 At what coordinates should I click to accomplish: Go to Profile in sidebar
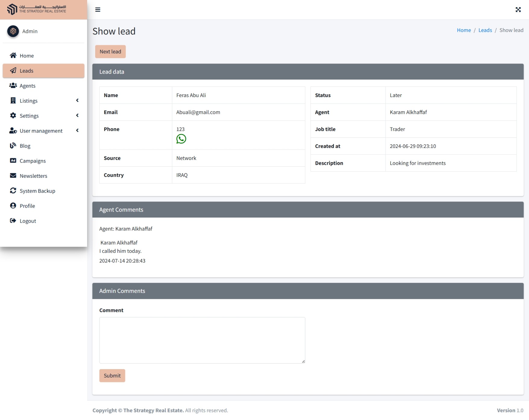[27, 206]
